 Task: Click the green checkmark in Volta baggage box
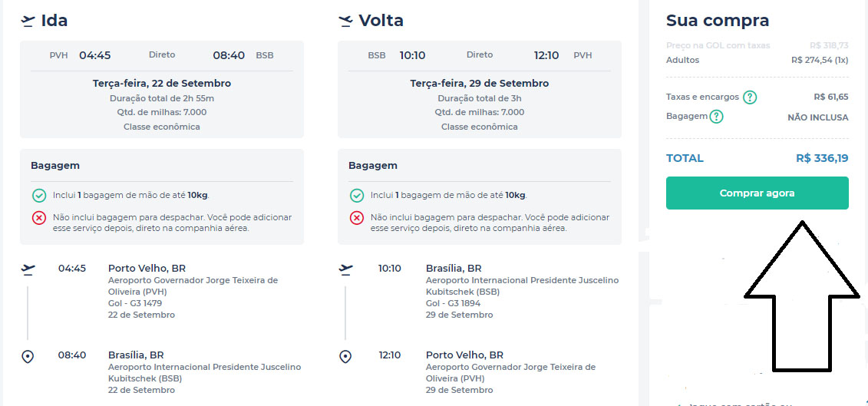click(357, 196)
